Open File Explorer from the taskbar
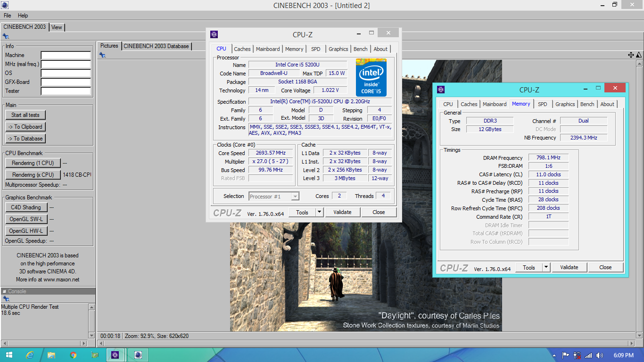The width and height of the screenshot is (644, 362). point(51,355)
